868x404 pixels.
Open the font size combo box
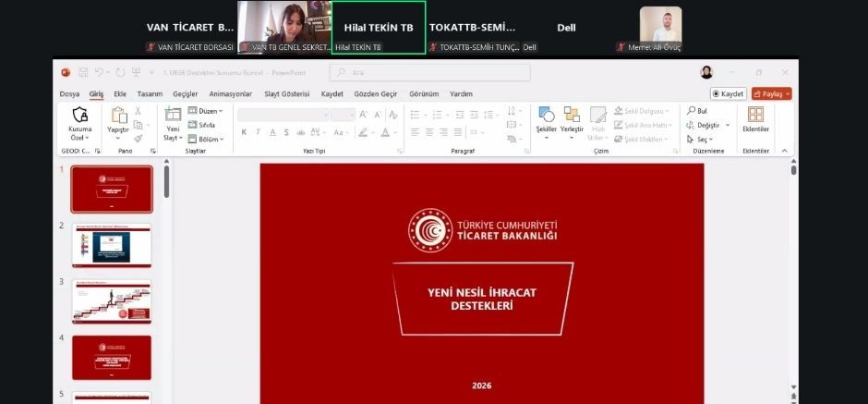pyautogui.click(x=343, y=115)
